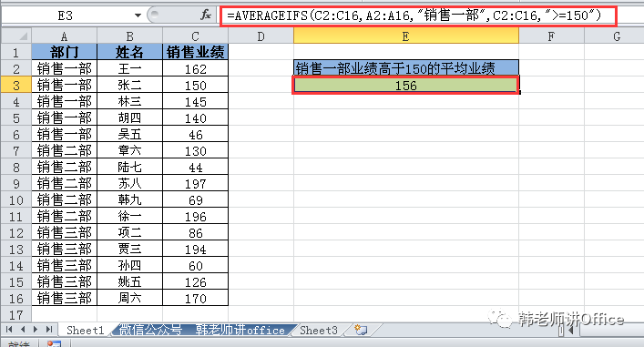Switch to the 微信公众号 韩老师讲office sheet tab
This screenshot has width=644, height=347.
pos(202,330)
